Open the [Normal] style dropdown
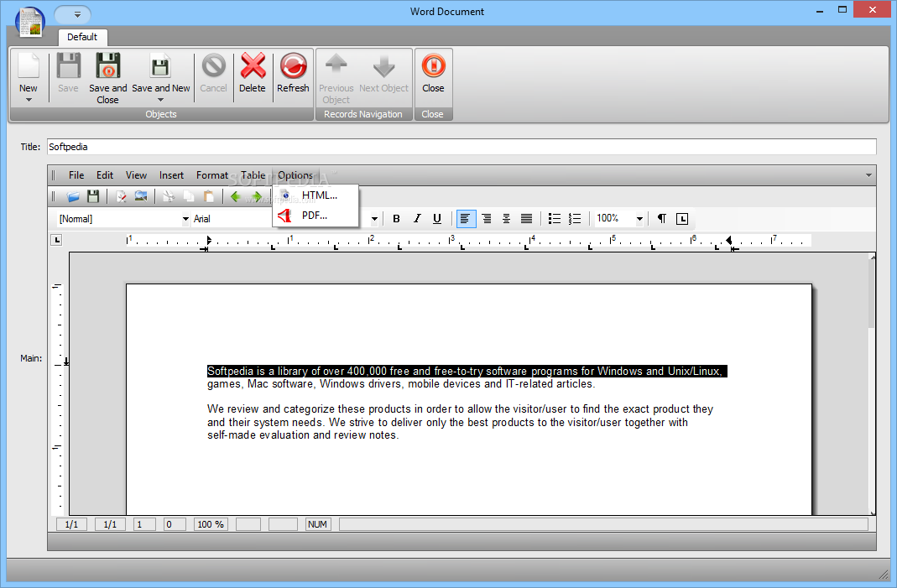897x588 pixels. pos(185,219)
